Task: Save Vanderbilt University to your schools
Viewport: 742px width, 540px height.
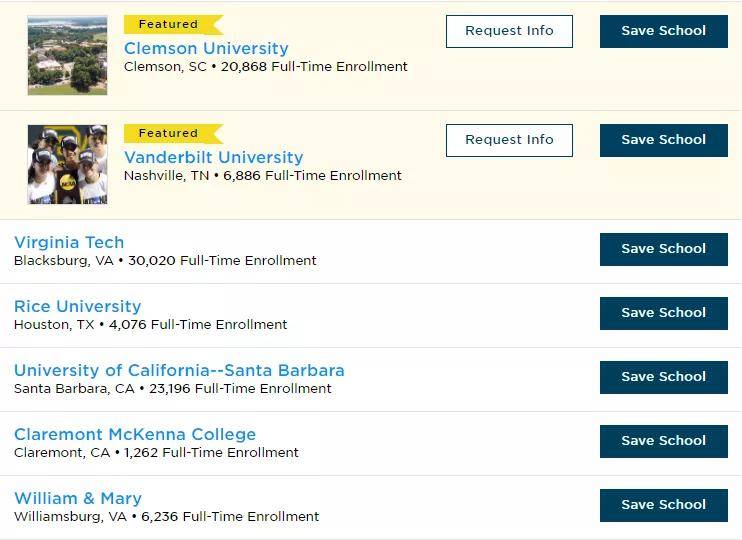Action: (x=663, y=140)
